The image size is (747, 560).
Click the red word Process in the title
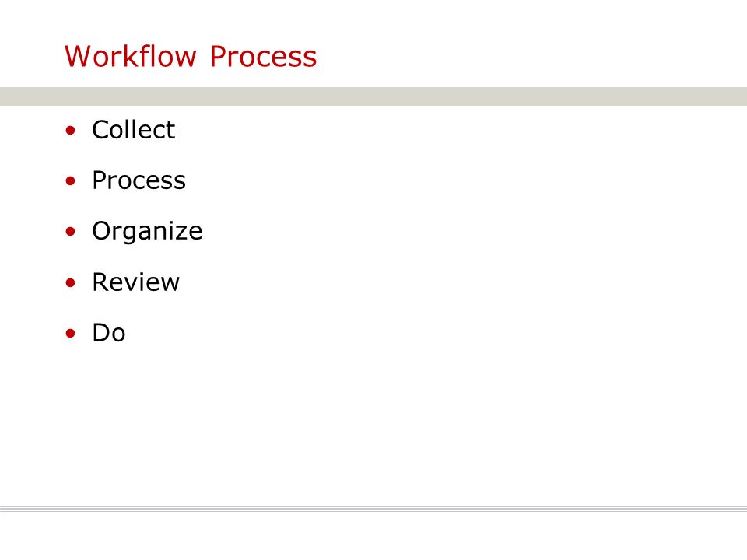(x=263, y=56)
